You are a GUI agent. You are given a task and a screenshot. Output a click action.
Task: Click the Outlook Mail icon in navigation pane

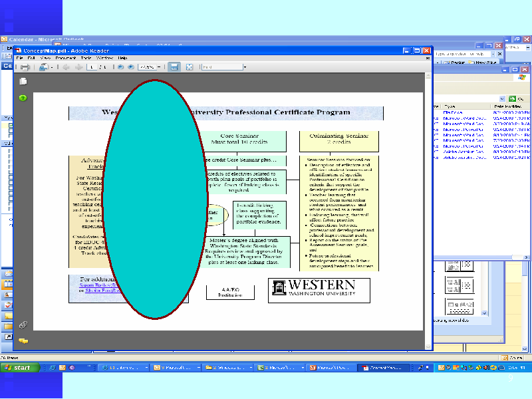tap(8, 273)
